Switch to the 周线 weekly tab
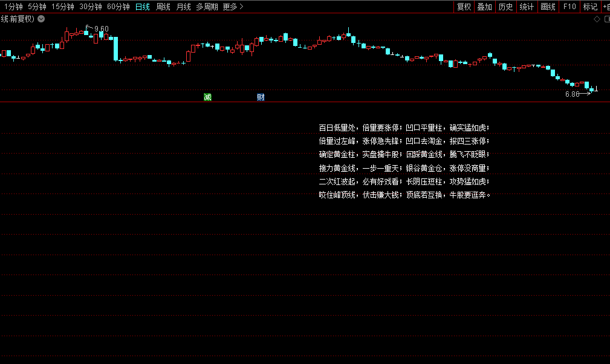 (x=163, y=7)
